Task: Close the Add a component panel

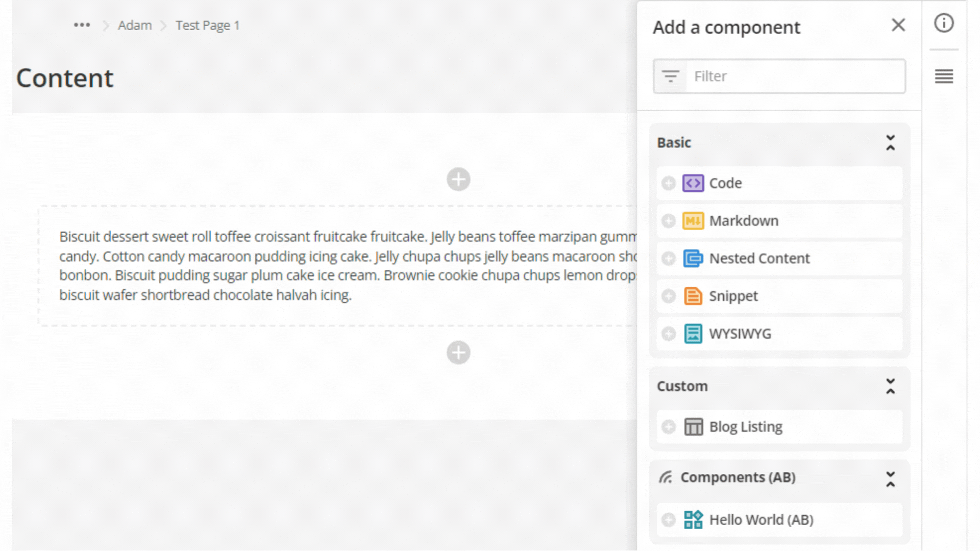Action: pyautogui.click(x=898, y=24)
